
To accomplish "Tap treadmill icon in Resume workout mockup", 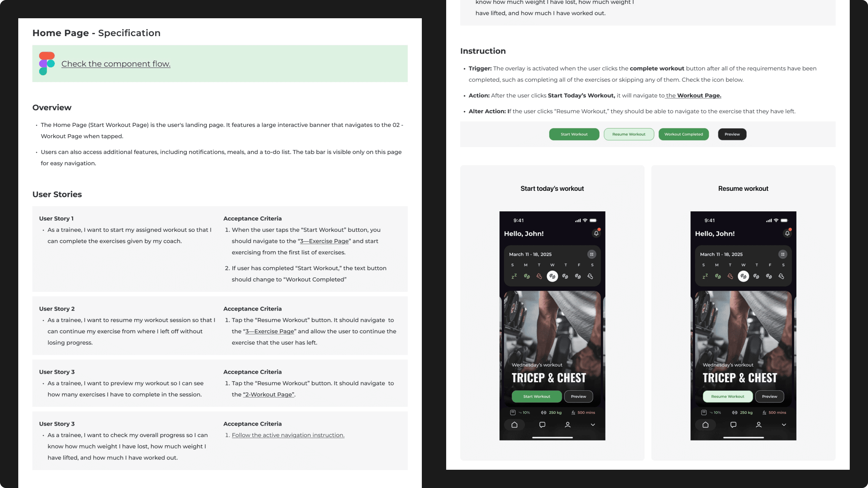I will [764, 412].
